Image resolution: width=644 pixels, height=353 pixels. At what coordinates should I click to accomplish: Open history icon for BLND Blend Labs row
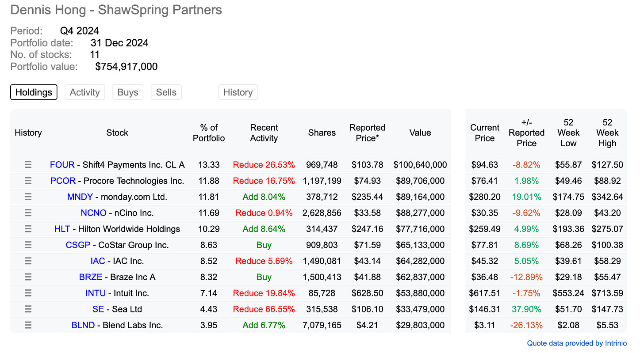[x=28, y=325]
